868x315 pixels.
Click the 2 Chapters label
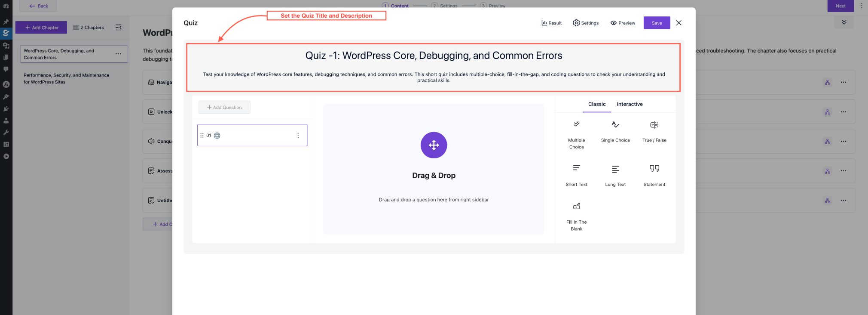pos(89,28)
